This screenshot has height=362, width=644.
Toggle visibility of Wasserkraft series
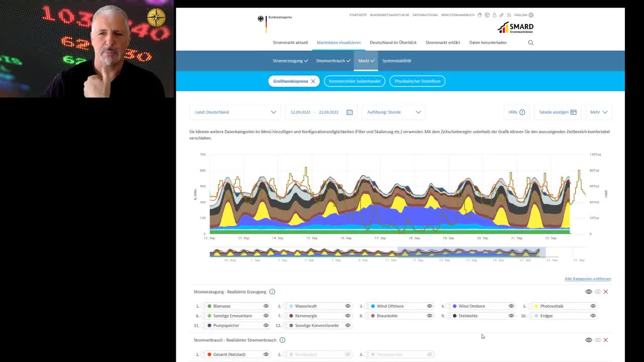(348, 306)
